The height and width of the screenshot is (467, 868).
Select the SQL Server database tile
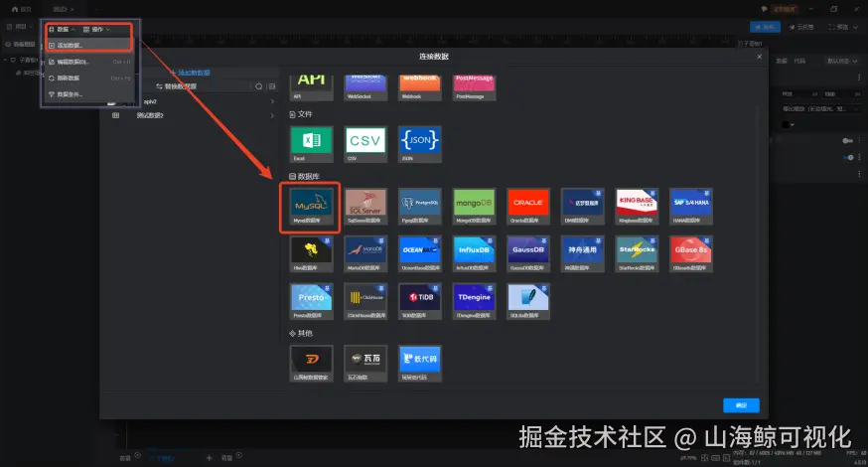click(365, 207)
